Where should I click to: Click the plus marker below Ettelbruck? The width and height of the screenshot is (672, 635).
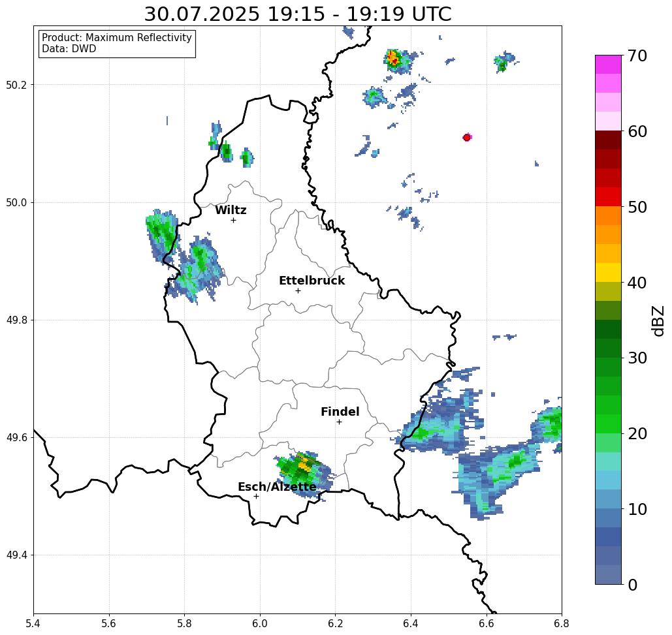click(298, 290)
